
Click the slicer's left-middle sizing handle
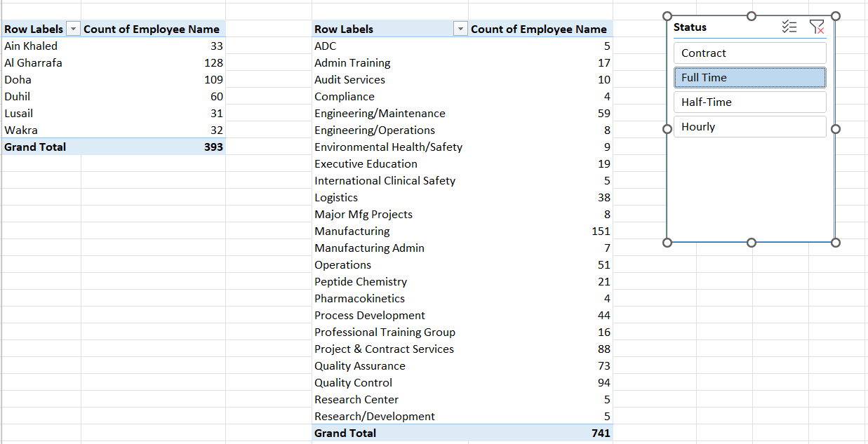(667, 129)
